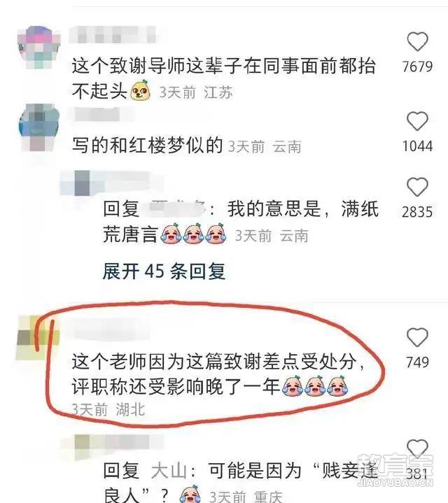This screenshot has height=503, width=448.
Task: Expand 展开 45 条回复
Action: 164,271
